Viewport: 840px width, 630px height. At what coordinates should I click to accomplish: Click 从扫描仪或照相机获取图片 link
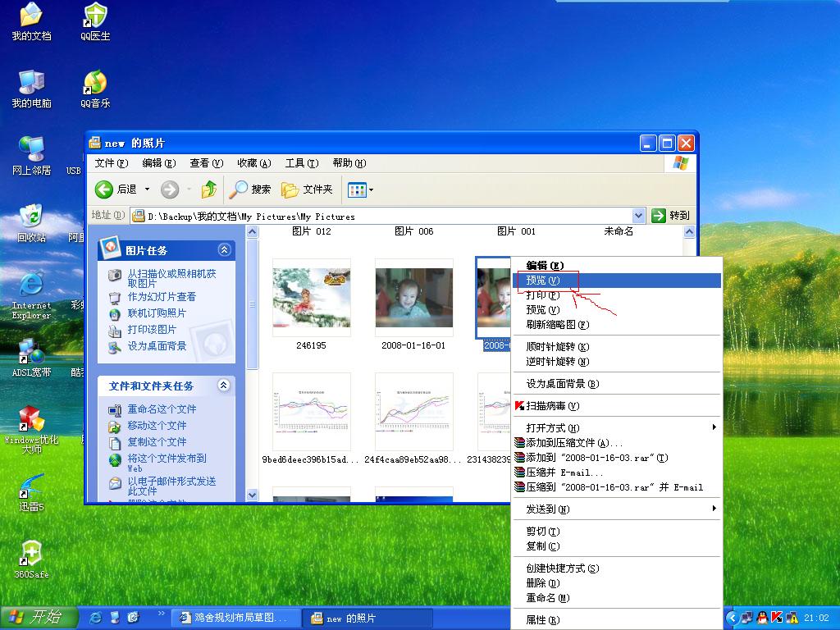click(x=171, y=279)
